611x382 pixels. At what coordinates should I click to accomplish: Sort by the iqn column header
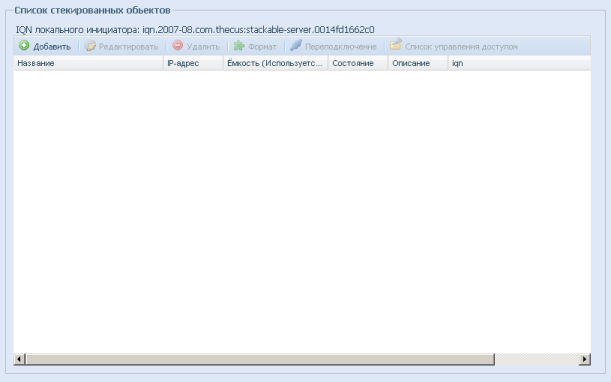[519, 63]
